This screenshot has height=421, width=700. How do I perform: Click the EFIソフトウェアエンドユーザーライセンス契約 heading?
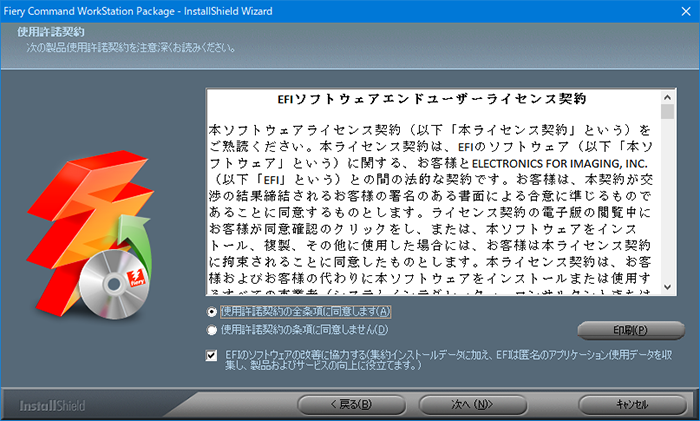tap(432, 99)
